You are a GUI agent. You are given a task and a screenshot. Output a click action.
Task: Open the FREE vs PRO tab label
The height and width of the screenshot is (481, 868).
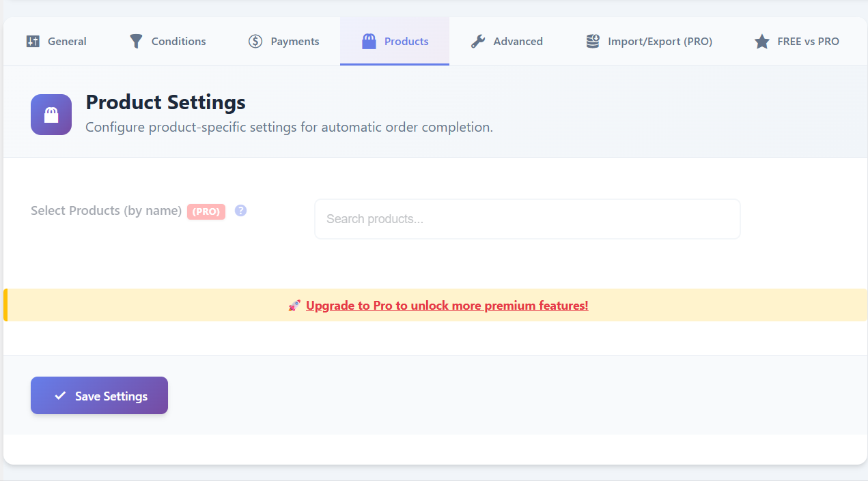click(808, 42)
